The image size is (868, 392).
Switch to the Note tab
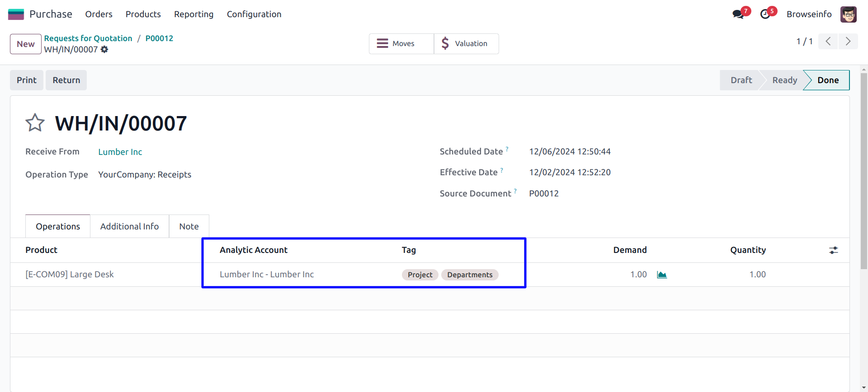pyautogui.click(x=189, y=226)
